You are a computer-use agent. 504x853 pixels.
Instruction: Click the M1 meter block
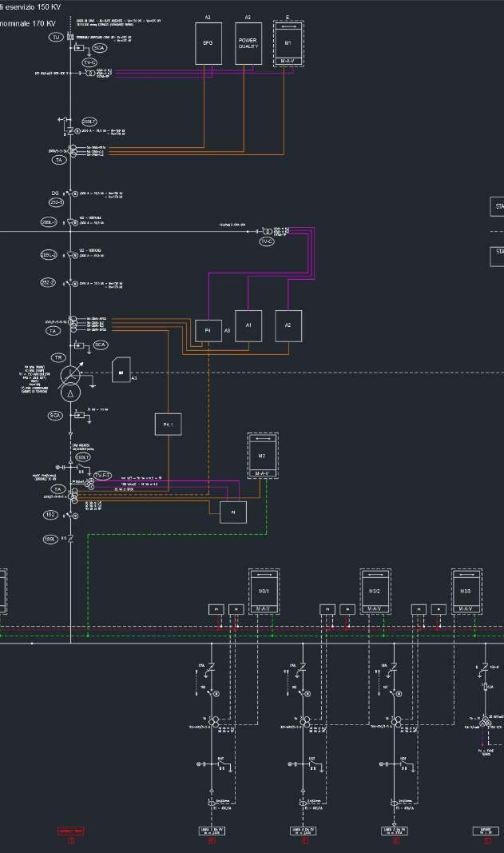tap(288, 44)
